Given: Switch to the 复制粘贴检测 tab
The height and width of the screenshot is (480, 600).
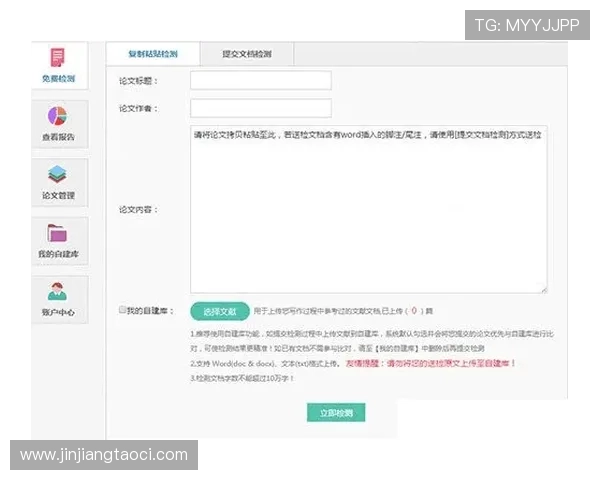Looking at the screenshot, I should click(x=153, y=54).
